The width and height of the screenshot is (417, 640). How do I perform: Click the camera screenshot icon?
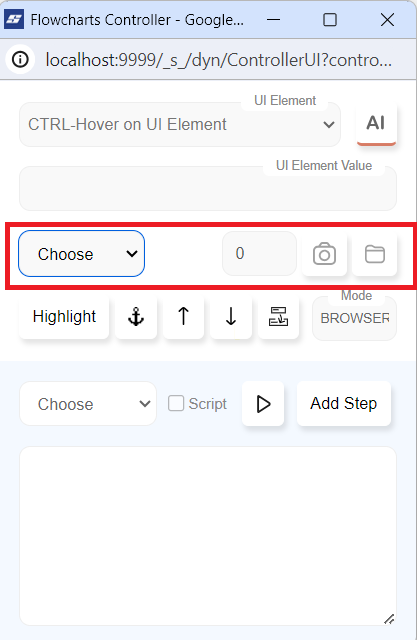click(324, 254)
